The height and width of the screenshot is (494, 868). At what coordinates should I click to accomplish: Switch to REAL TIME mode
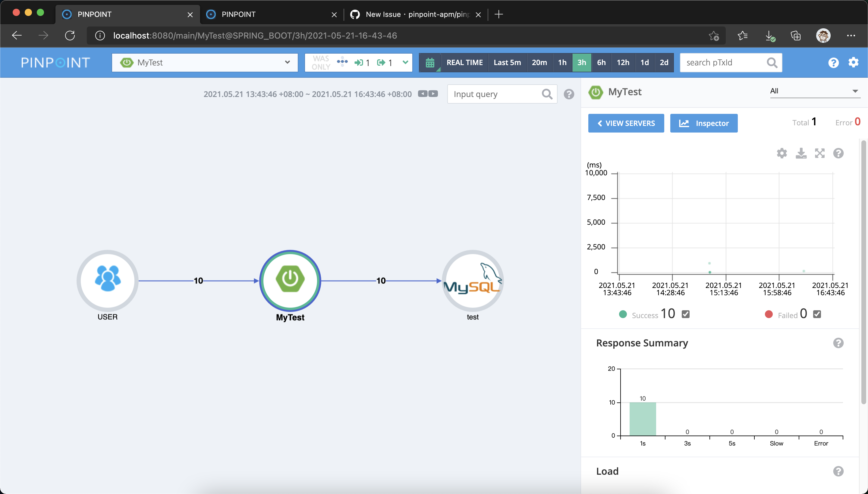[464, 63]
